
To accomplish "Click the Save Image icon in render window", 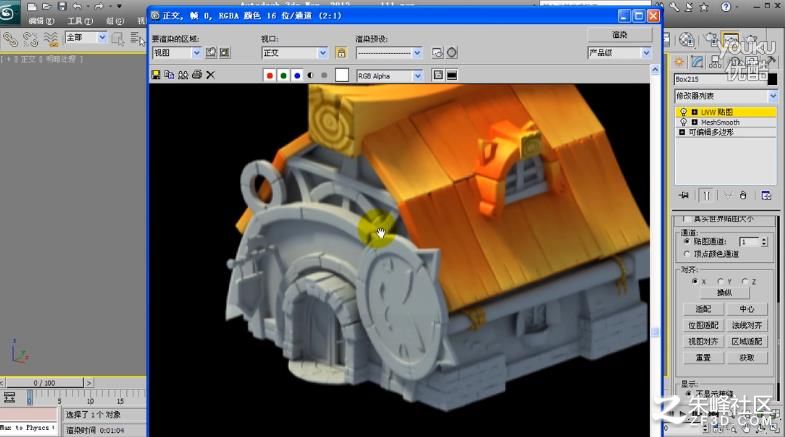I will 156,75.
